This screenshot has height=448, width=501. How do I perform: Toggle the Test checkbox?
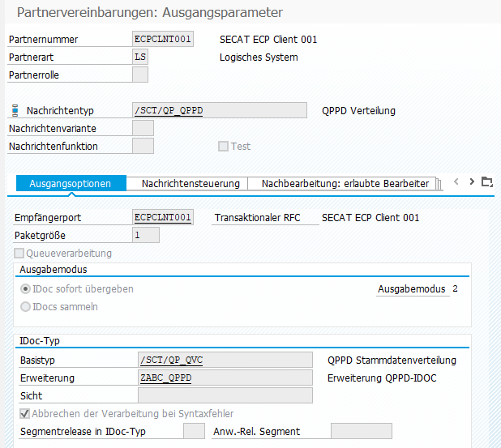tap(223, 147)
